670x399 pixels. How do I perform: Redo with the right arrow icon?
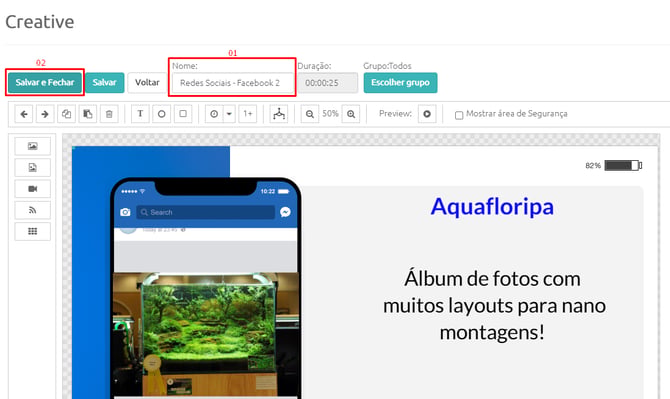45,114
